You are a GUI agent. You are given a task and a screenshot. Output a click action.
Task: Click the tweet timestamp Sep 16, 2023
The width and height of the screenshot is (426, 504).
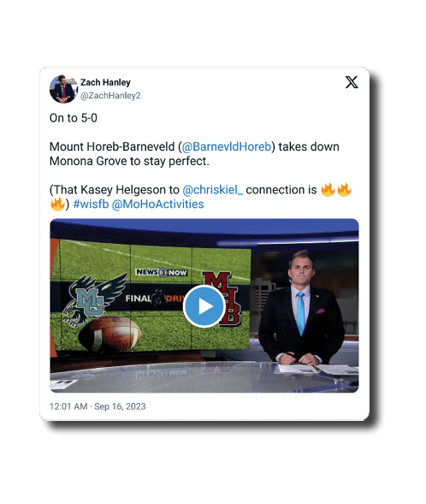coord(120,406)
